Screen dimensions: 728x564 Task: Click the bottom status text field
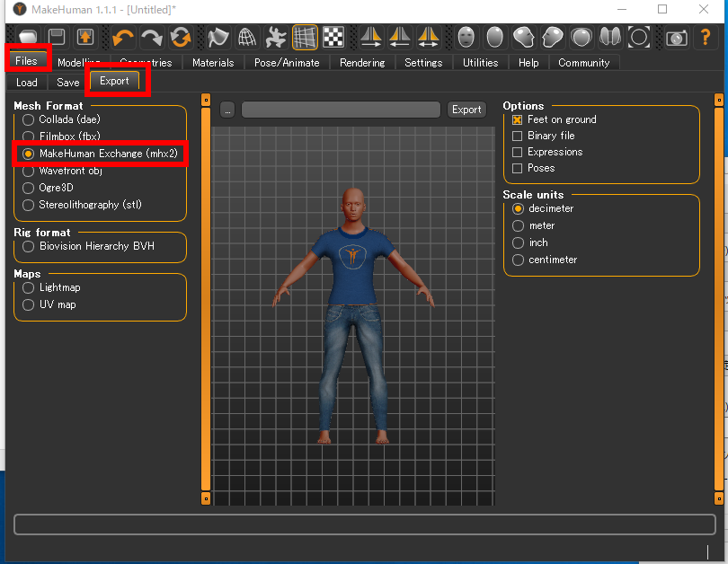(x=365, y=524)
